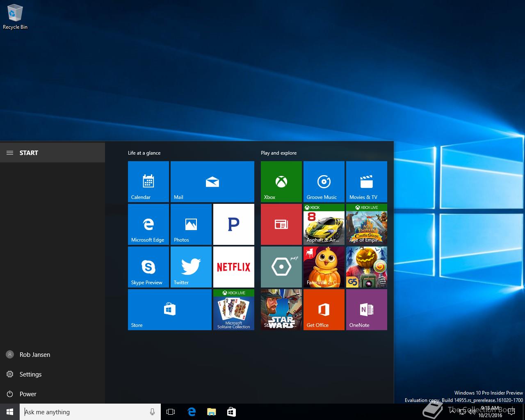Viewport: 525px width, 420px height.
Task: Open Task View from taskbar
Action: tap(171, 412)
